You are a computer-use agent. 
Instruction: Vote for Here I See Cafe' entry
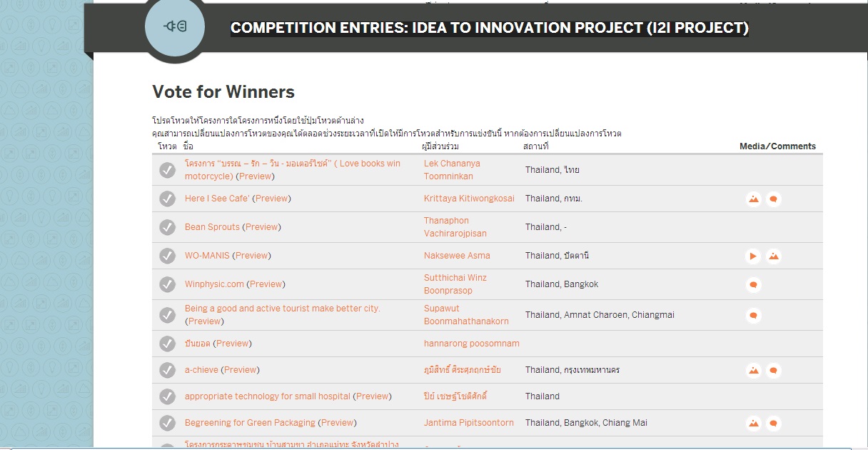coord(167,199)
